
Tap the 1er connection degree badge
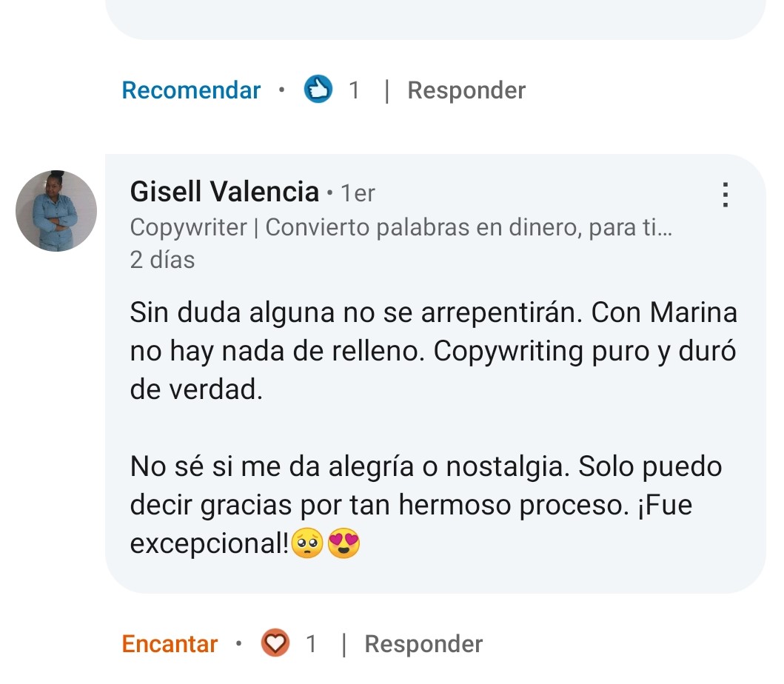click(358, 193)
